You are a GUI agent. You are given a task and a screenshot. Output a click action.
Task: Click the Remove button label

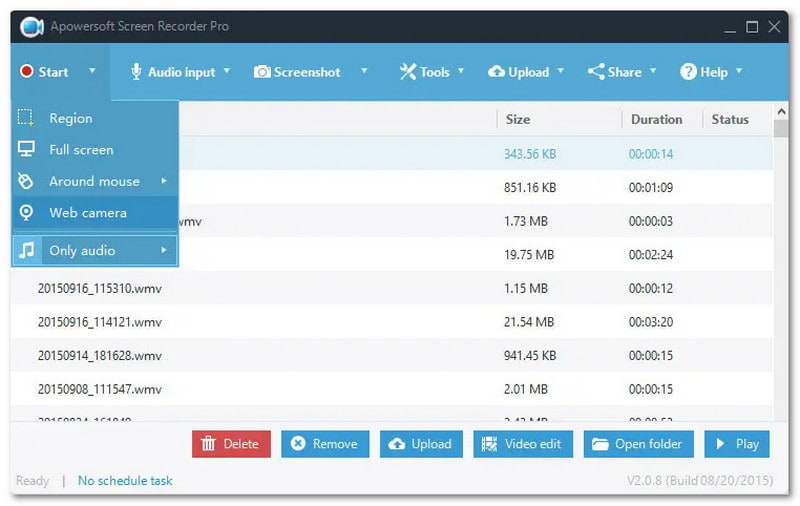(x=335, y=444)
